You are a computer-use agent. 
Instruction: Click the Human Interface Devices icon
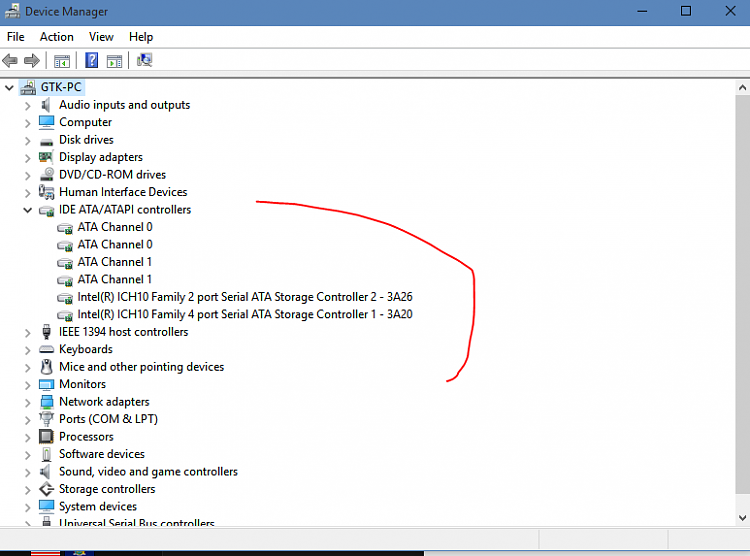pyautogui.click(x=46, y=192)
